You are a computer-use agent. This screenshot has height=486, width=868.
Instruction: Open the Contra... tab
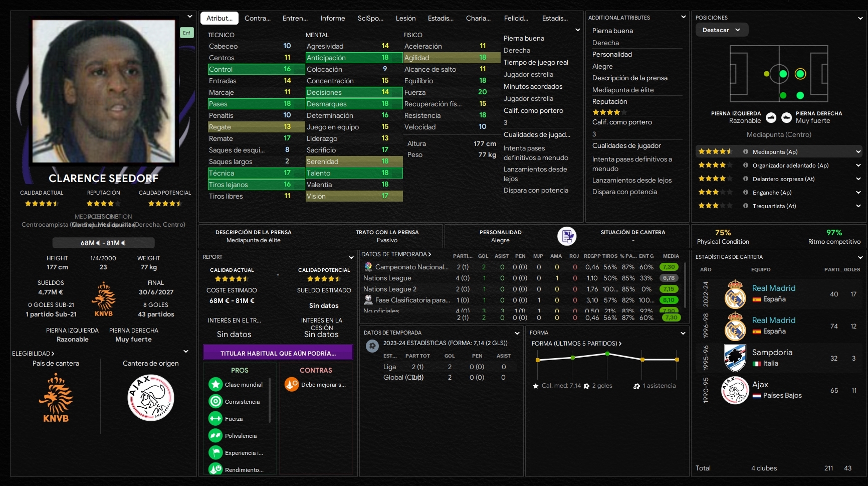pyautogui.click(x=258, y=18)
